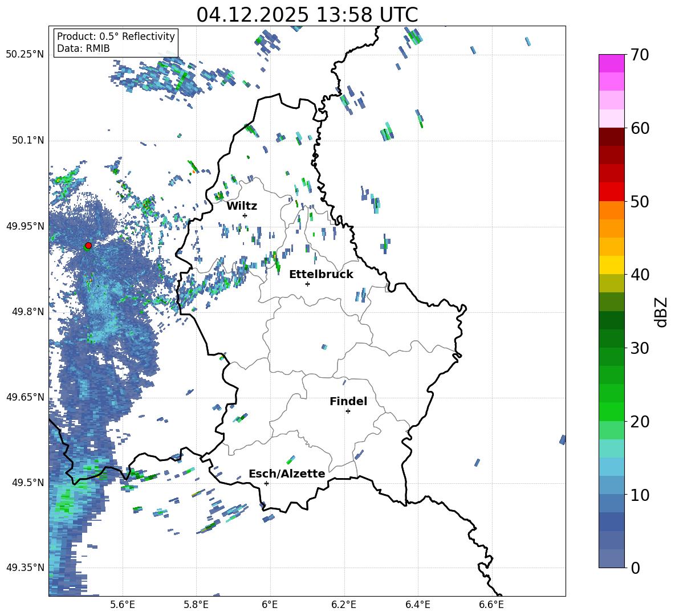Image resolution: width=675 pixels, height=616 pixels.
Task: Click the Wiltz city label
Action: (242, 206)
